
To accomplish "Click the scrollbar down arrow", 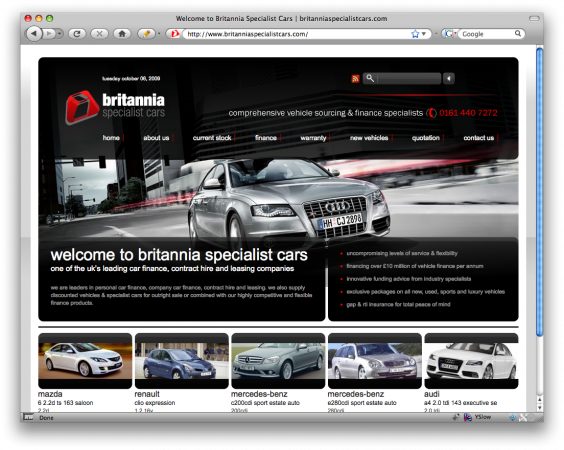I will [539, 408].
